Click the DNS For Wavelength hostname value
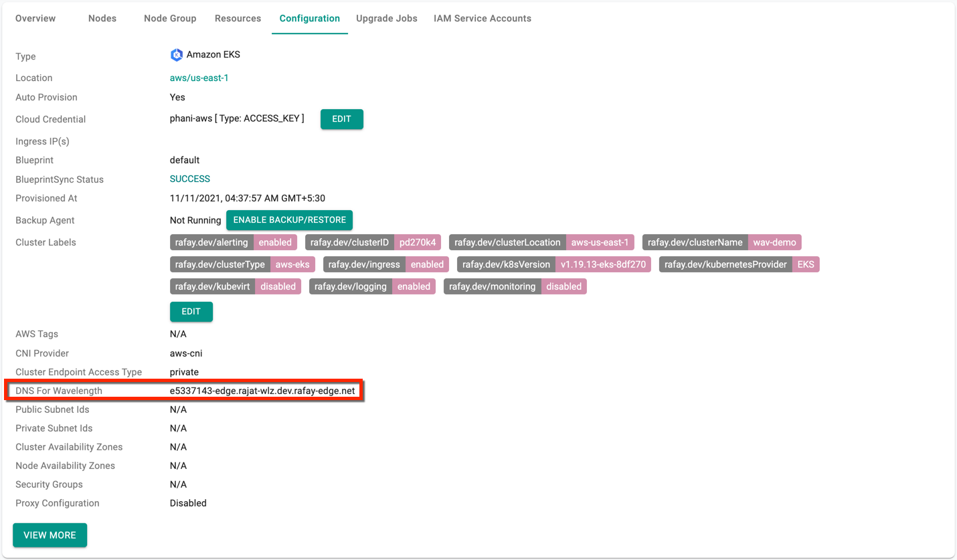957x560 pixels. tap(262, 390)
